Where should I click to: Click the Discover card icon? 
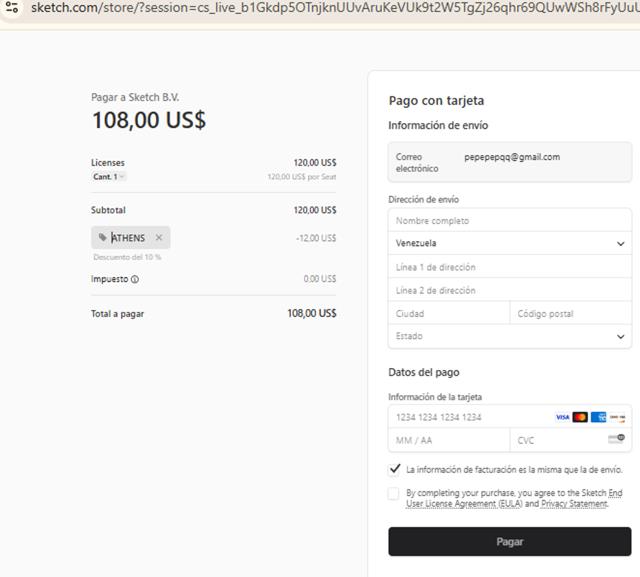pyautogui.click(x=617, y=417)
